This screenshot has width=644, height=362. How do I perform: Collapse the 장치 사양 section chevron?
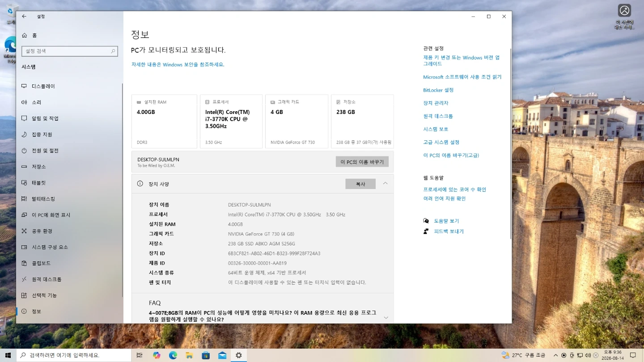click(385, 184)
